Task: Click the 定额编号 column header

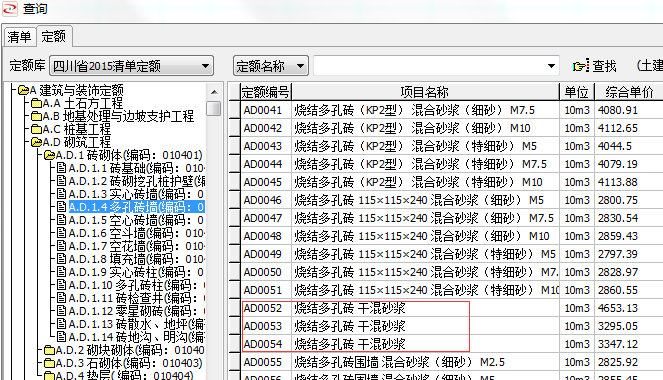Action: point(266,92)
